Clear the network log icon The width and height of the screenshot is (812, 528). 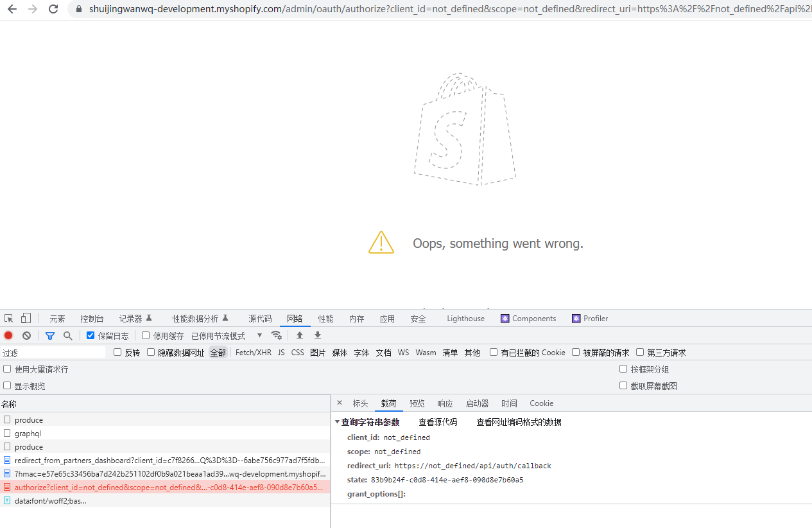coord(26,335)
